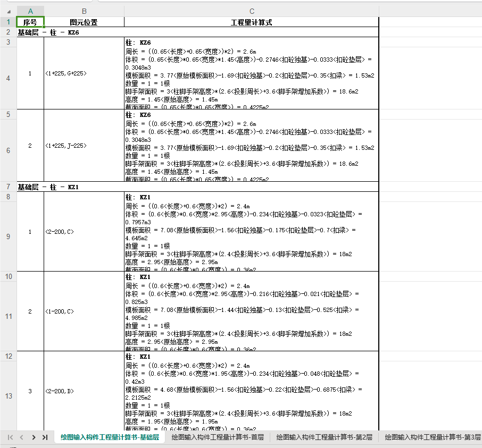Viewport: 482px width, 448px height.
Task: Select column B header
Action: click(84, 11)
